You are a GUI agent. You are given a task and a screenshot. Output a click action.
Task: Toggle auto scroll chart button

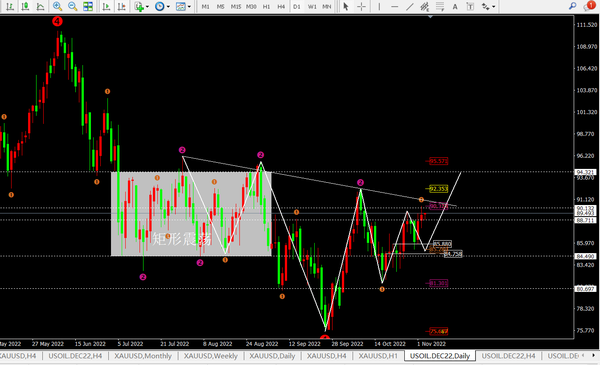[107, 6]
